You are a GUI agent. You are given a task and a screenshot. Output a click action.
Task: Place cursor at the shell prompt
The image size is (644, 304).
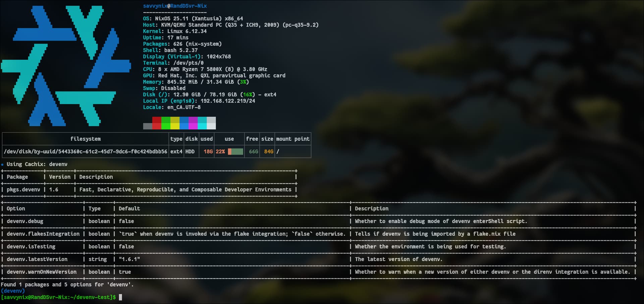[x=120, y=297]
